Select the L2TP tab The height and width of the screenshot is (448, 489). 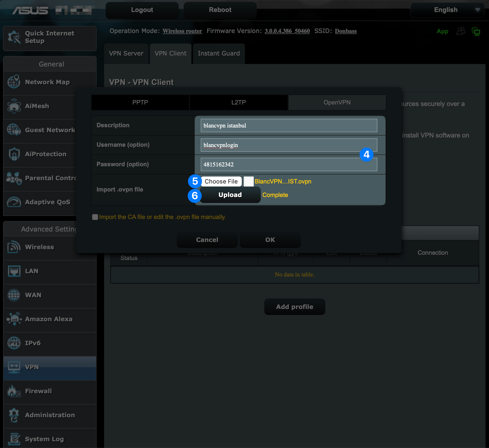(x=238, y=102)
